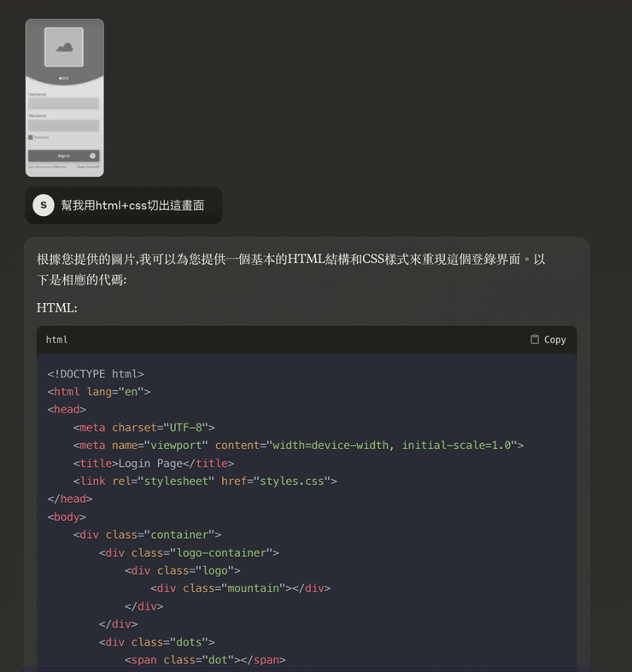Click the DOCTYPE html line in the code
Image resolution: width=632 pixels, height=672 pixels.
coord(96,373)
